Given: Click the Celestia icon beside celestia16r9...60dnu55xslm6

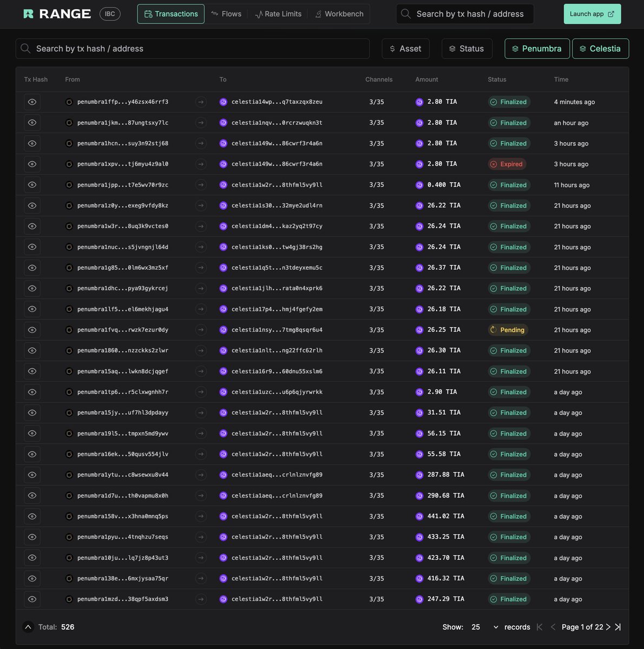Looking at the screenshot, I should 223,372.
